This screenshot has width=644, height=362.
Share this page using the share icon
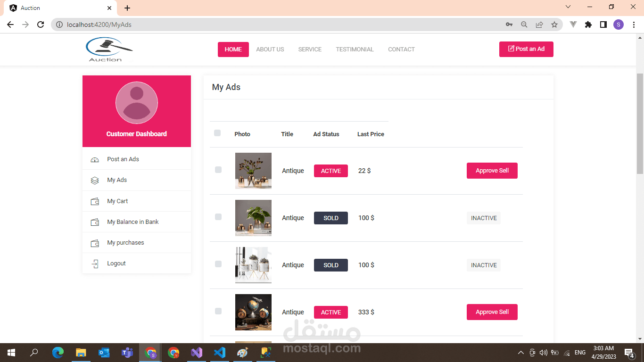tap(539, 25)
